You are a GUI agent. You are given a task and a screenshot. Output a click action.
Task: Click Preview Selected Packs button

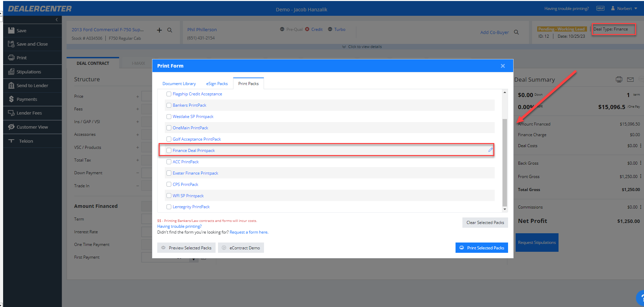[x=186, y=248]
